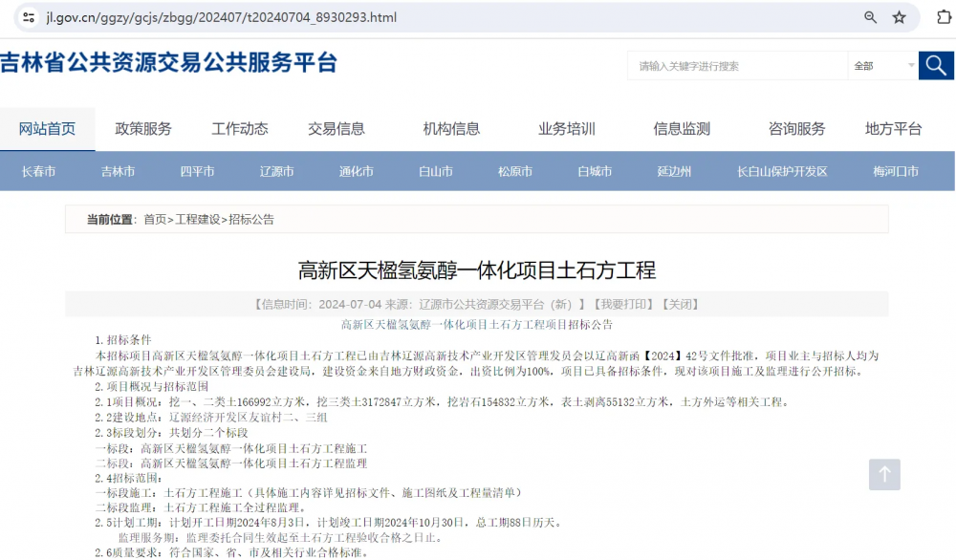Open the 延边州 regional page
Image resolution: width=956 pixels, height=560 pixels.
674,170
